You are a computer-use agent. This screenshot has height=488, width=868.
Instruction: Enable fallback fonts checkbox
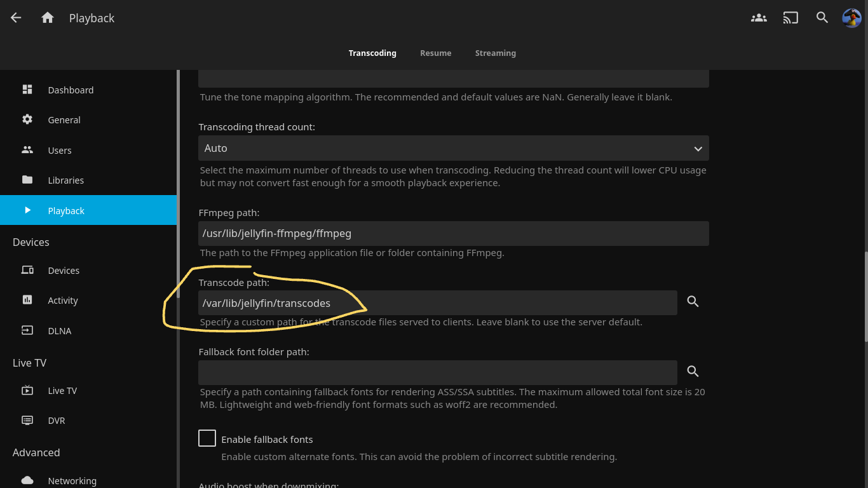207,438
